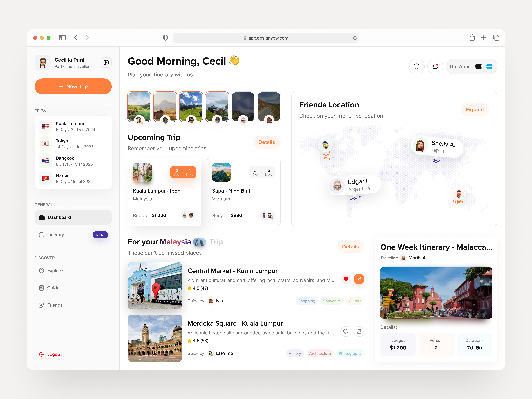The width and height of the screenshot is (532, 399).
Task: Open the notifications bell
Action: pos(435,67)
